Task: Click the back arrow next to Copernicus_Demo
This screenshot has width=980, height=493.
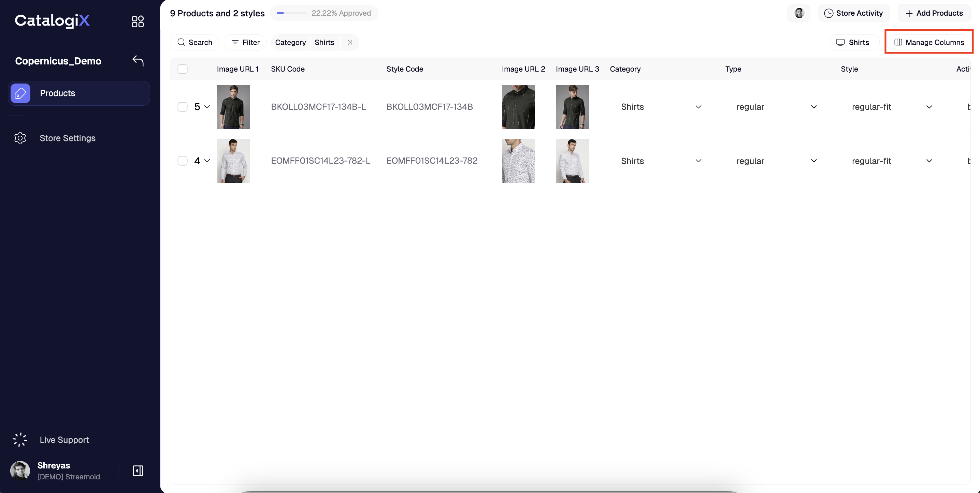Action: [x=138, y=61]
